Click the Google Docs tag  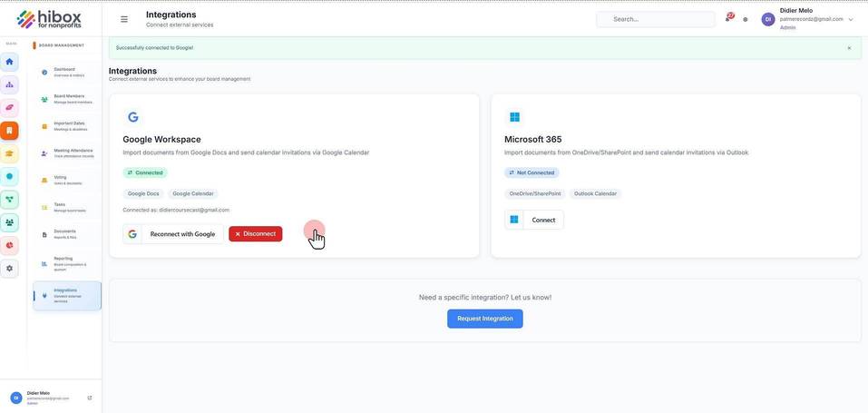point(143,194)
